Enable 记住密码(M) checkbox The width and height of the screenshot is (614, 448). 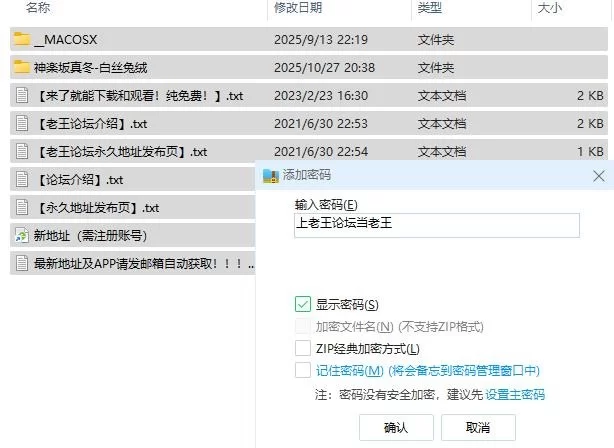[303, 370]
